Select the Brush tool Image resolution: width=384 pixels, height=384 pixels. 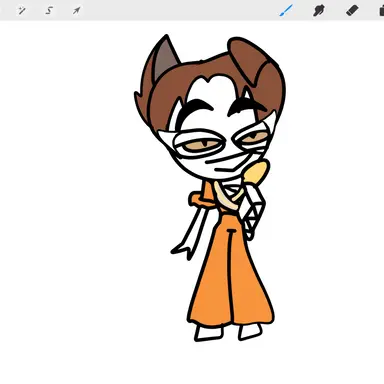point(286,11)
